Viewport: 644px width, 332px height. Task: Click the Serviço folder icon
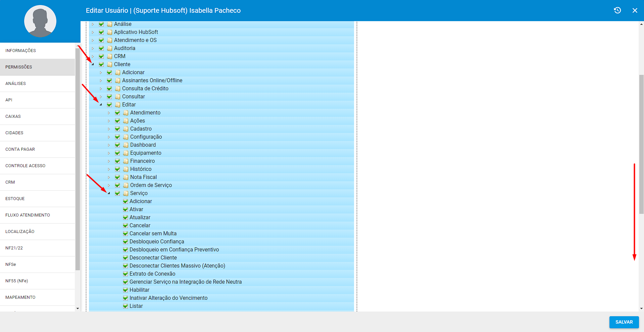126,193
